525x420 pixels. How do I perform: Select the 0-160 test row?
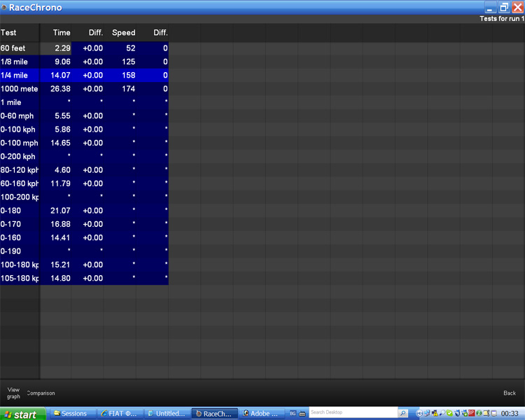point(84,237)
